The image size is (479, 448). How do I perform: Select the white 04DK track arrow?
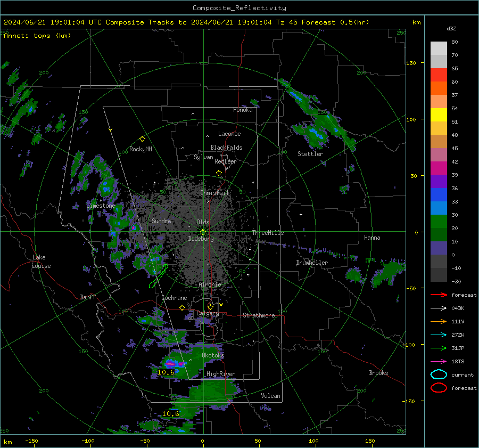pyautogui.click(x=439, y=308)
